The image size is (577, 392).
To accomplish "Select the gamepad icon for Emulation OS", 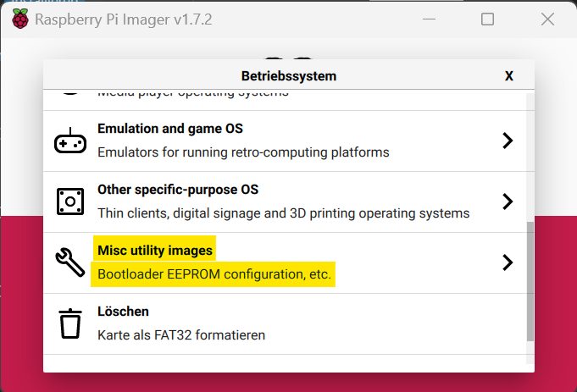I will (70, 141).
